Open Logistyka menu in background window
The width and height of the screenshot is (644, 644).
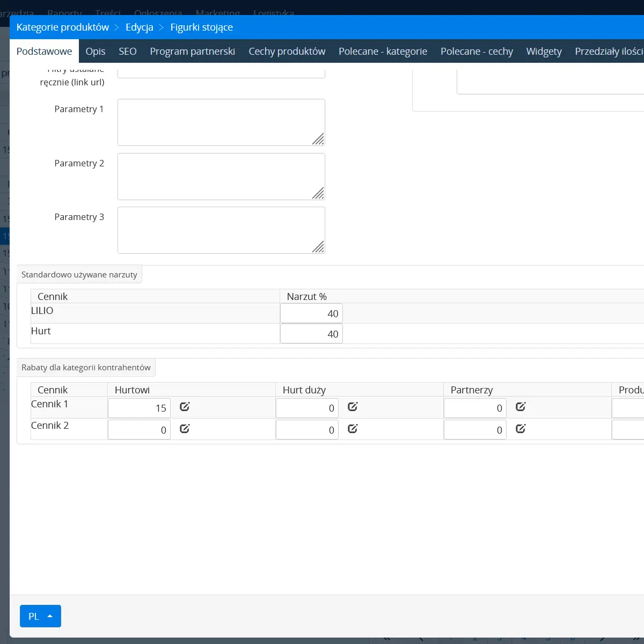point(274,12)
